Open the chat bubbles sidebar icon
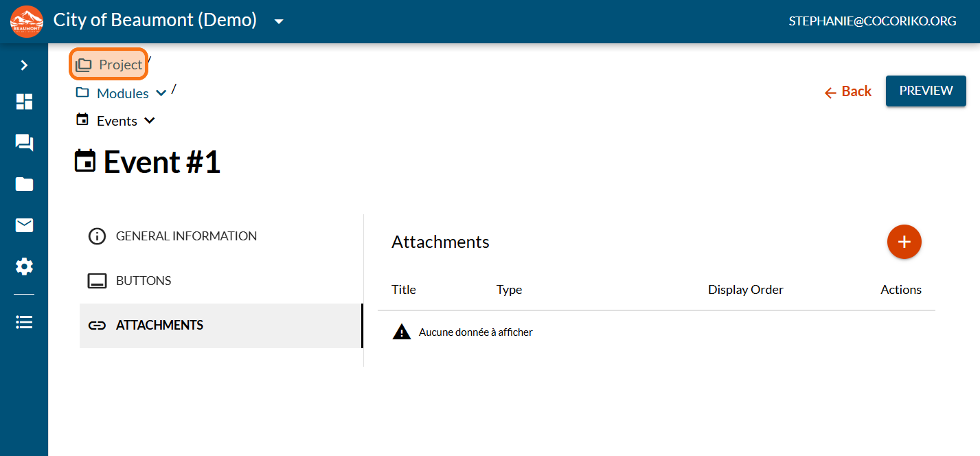 coord(24,143)
